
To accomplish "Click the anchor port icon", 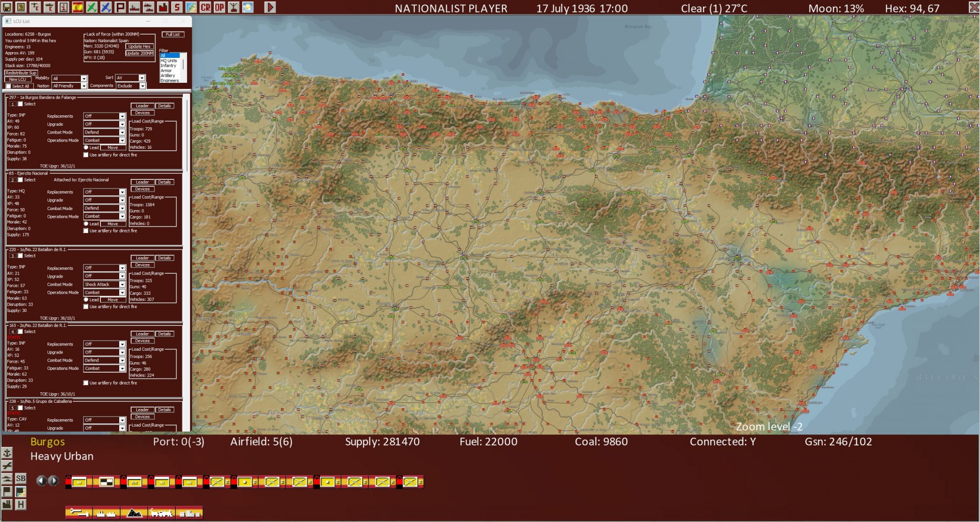I will pos(7,453).
